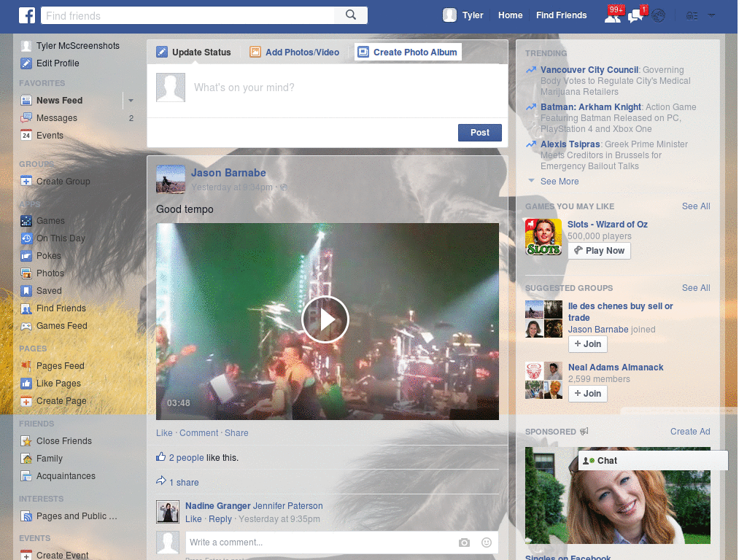Click the News Feed sidebar icon
Viewport: 747px width, 560px height.
click(x=26, y=101)
